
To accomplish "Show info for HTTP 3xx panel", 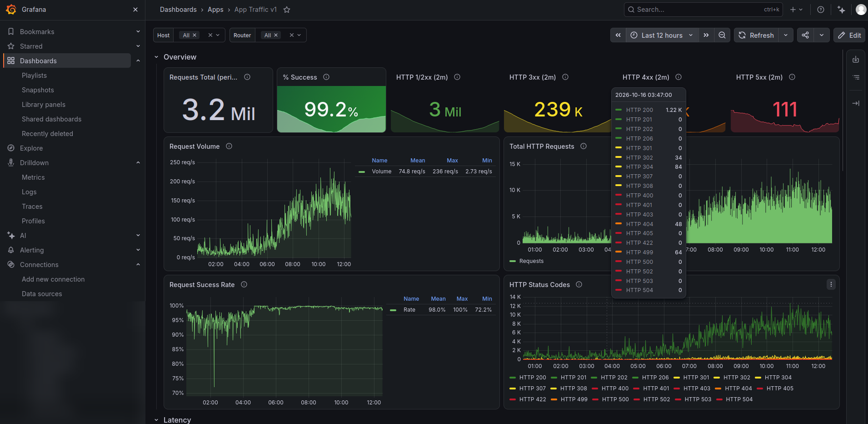I will coord(565,77).
